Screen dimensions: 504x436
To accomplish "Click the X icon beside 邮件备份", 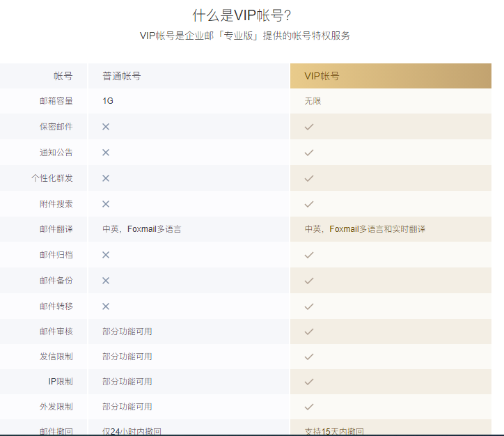I will coord(106,281).
